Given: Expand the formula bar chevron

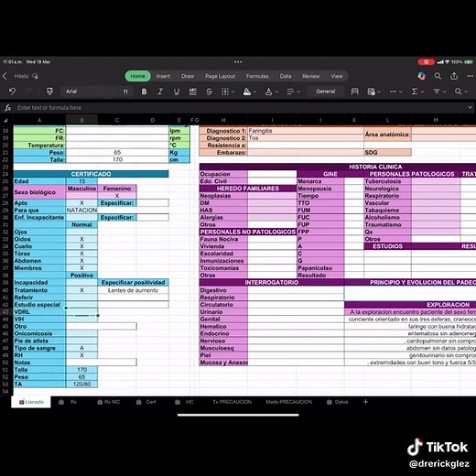Looking at the screenshot, I should 470,107.
